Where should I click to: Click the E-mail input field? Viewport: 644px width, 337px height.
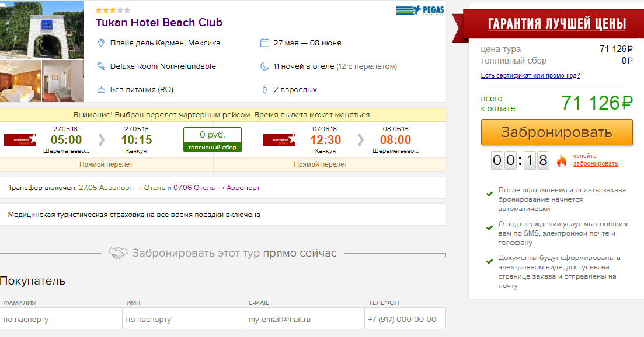point(306,319)
